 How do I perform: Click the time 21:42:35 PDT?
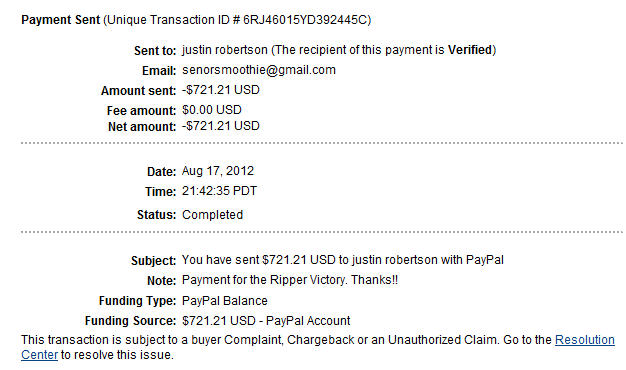coord(220,191)
